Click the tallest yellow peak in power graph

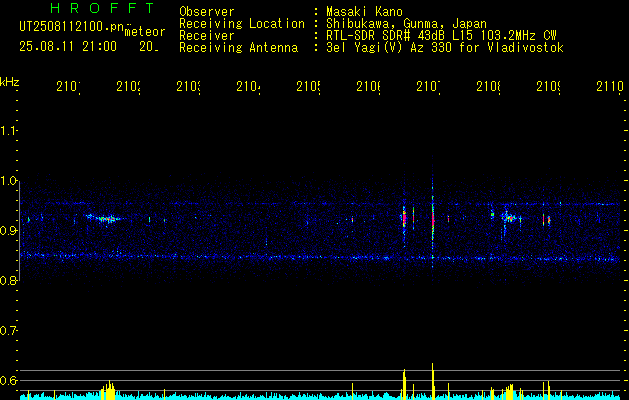coord(432,381)
